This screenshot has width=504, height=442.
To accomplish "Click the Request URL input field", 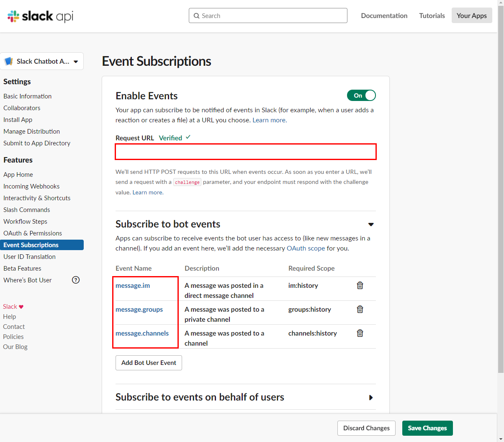I will coord(246,152).
